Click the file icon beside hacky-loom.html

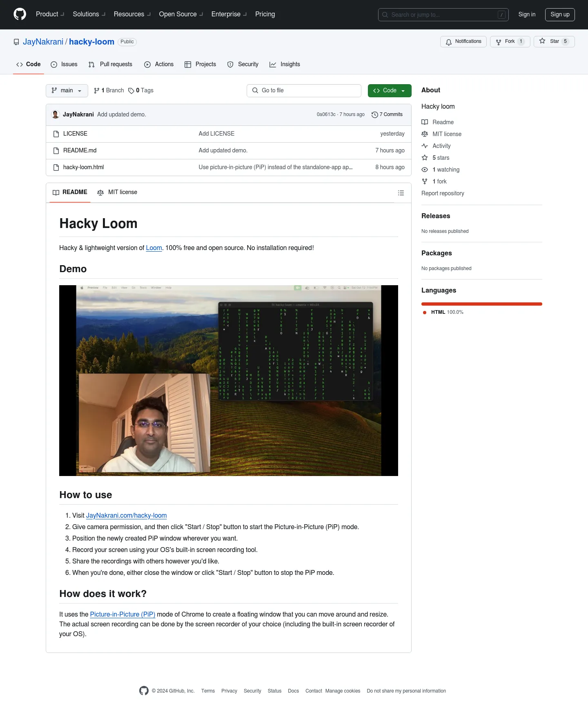coord(56,168)
